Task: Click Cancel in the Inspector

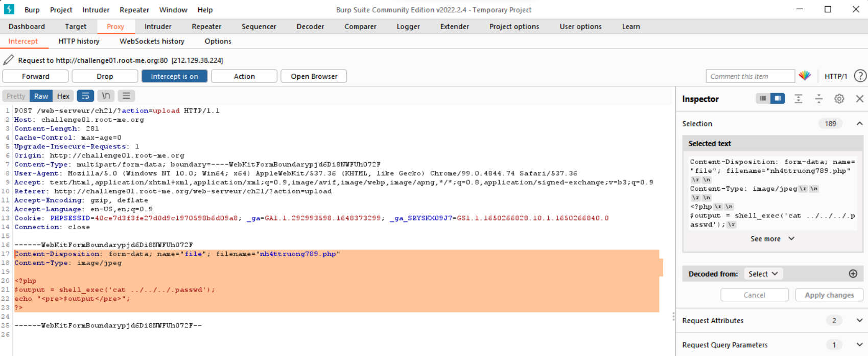Action: pyautogui.click(x=755, y=295)
